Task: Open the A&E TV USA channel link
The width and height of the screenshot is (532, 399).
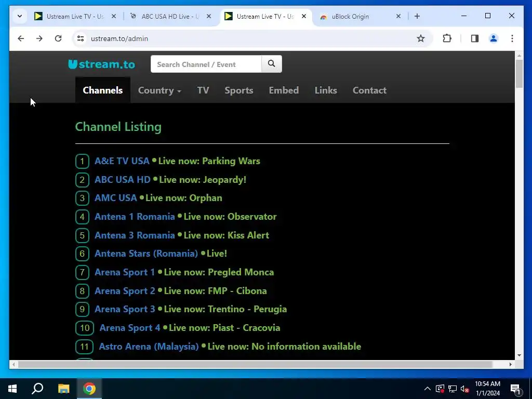Action: pyautogui.click(x=122, y=161)
